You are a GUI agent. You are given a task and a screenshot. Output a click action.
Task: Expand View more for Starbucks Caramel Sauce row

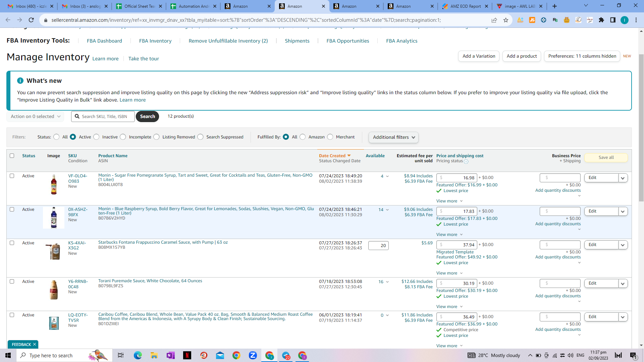(449, 273)
